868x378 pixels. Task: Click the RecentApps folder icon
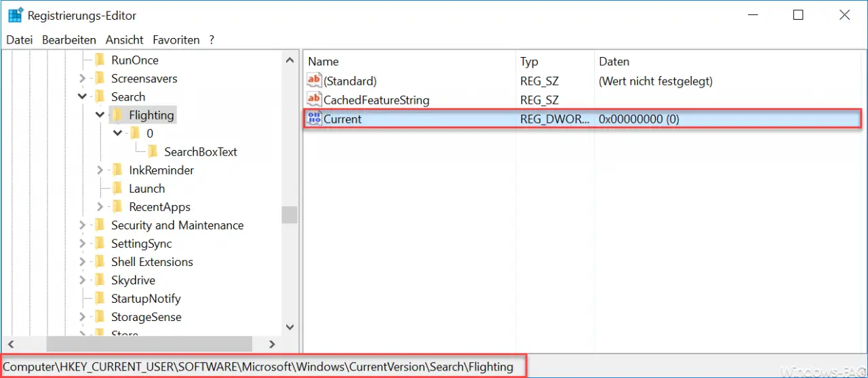tap(117, 206)
